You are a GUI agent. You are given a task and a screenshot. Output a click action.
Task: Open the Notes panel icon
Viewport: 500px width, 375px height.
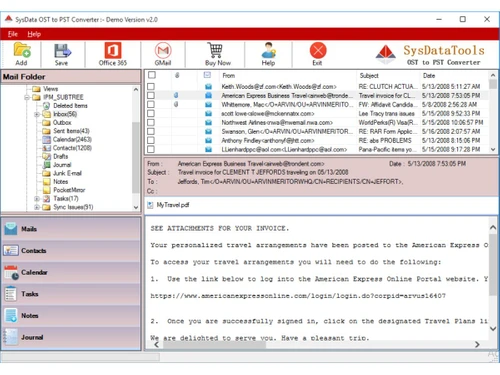tap(11, 315)
